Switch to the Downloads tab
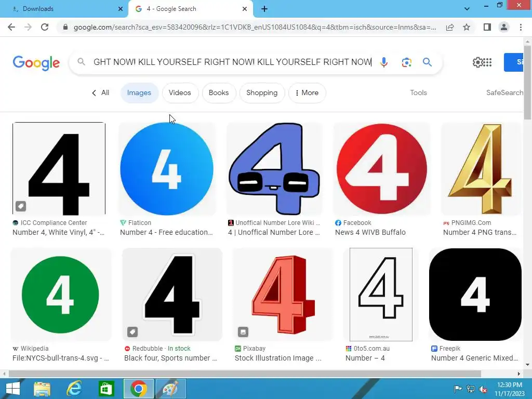 63,9
